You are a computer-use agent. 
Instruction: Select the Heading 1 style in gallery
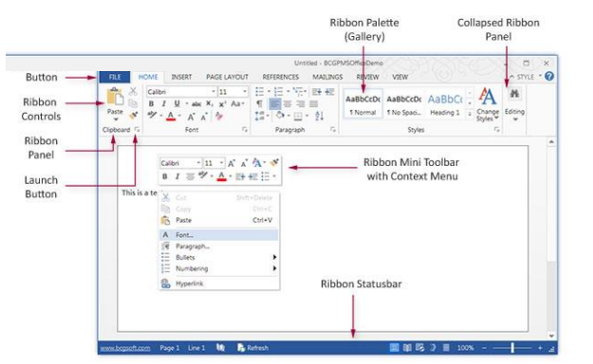tap(445, 103)
